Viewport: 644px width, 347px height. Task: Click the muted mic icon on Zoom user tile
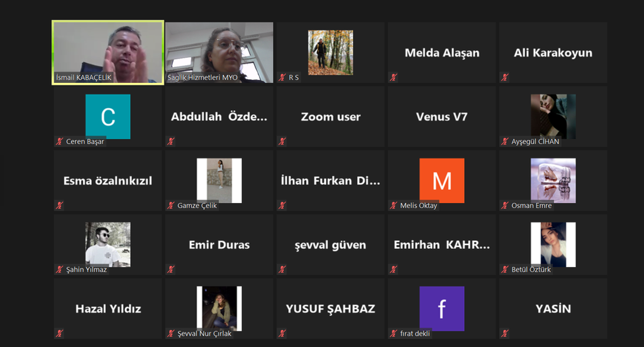point(282,141)
